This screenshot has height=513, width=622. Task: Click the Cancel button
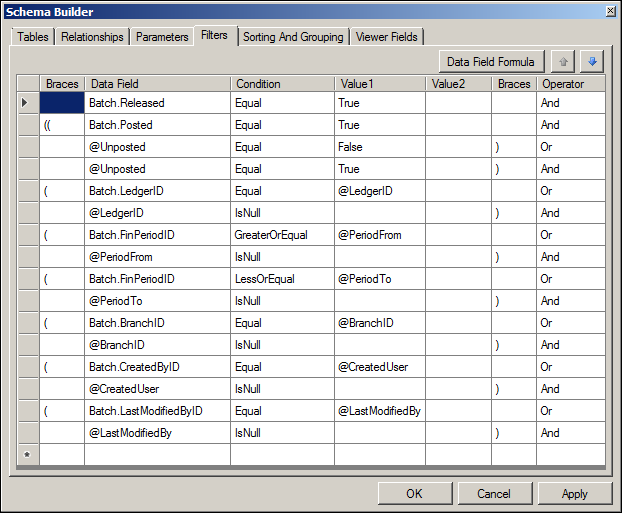pyautogui.click(x=494, y=493)
